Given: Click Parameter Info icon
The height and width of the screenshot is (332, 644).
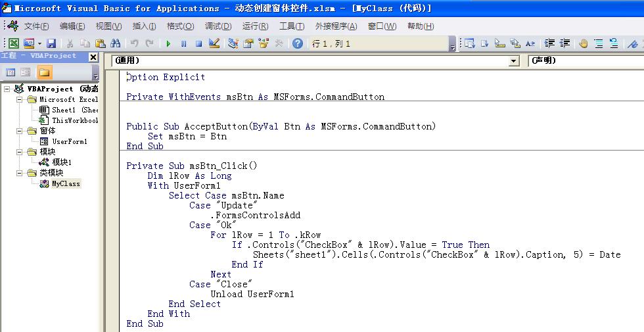Looking at the screenshot, I should (x=515, y=43).
